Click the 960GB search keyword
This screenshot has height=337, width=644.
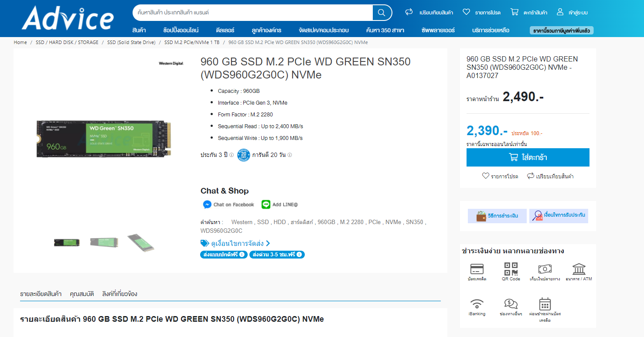(326, 222)
